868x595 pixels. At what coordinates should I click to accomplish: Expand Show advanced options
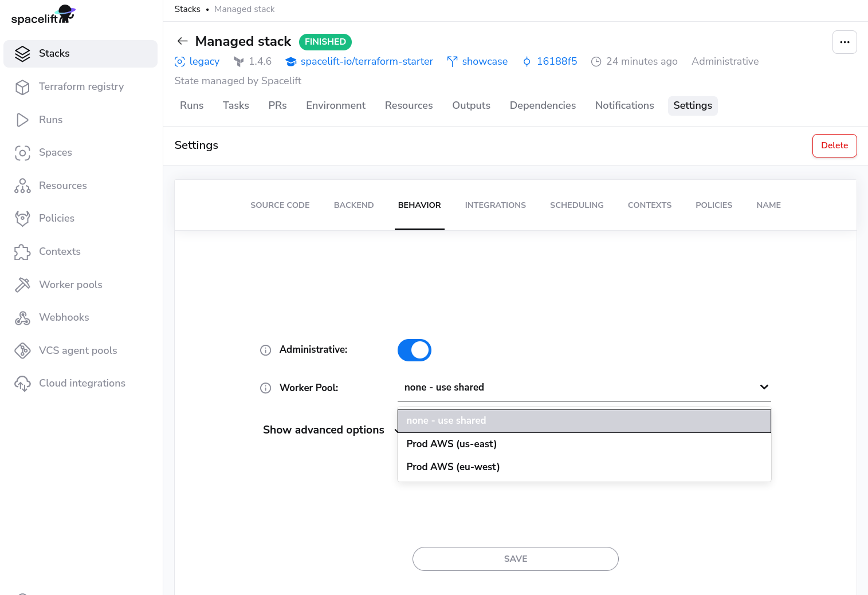323,429
